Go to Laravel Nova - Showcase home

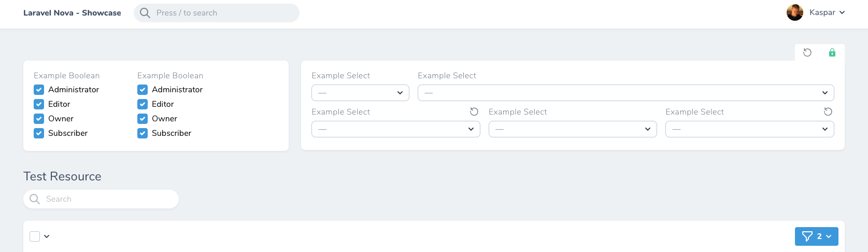point(72,13)
